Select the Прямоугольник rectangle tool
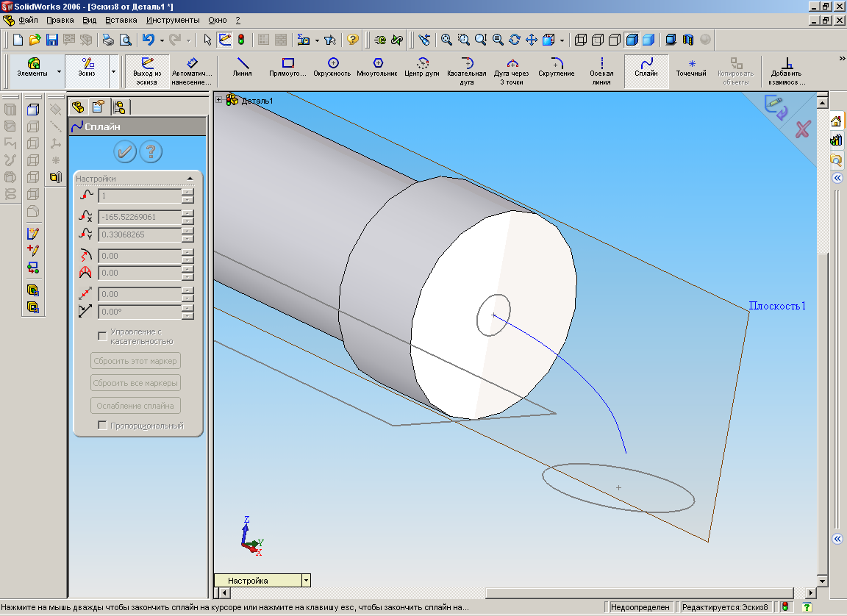 tap(287, 68)
